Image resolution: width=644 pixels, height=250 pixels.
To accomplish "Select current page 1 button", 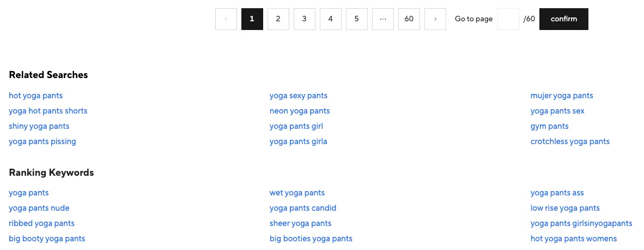I will (x=252, y=19).
